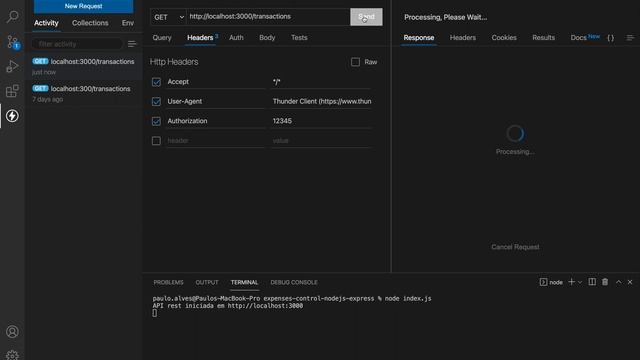
Task: Open Run and Debug view
Action: coord(12,66)
